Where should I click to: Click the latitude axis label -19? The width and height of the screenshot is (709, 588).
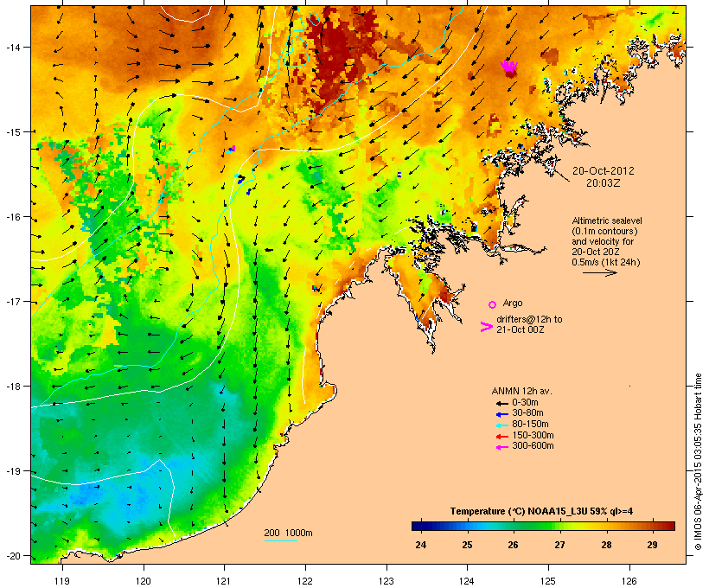click(13, 471)
